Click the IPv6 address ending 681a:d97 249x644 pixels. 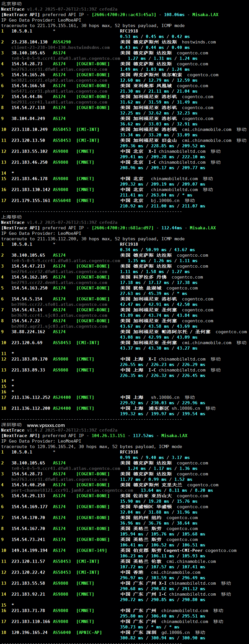[x=123, y=228]
